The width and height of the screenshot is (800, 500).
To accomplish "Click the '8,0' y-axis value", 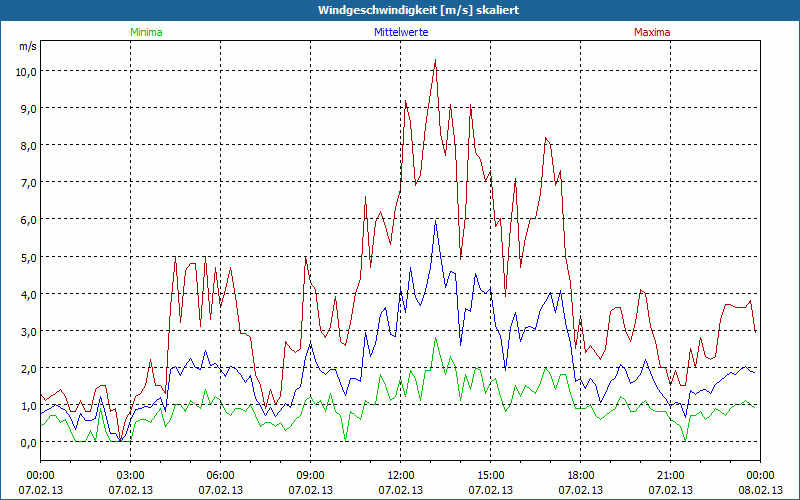I will point(29,146).
